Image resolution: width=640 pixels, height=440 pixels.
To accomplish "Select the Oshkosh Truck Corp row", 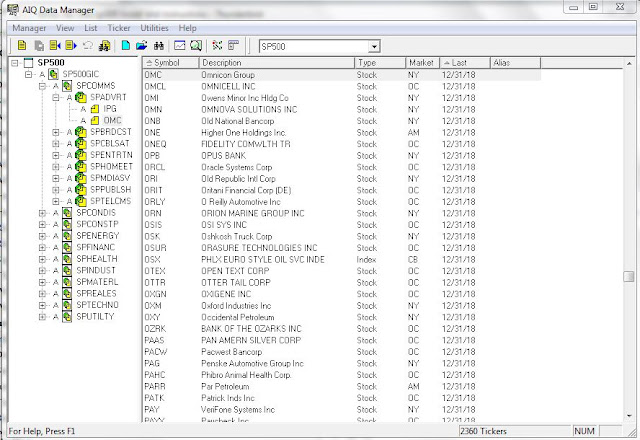I will [x=342, y=236].
